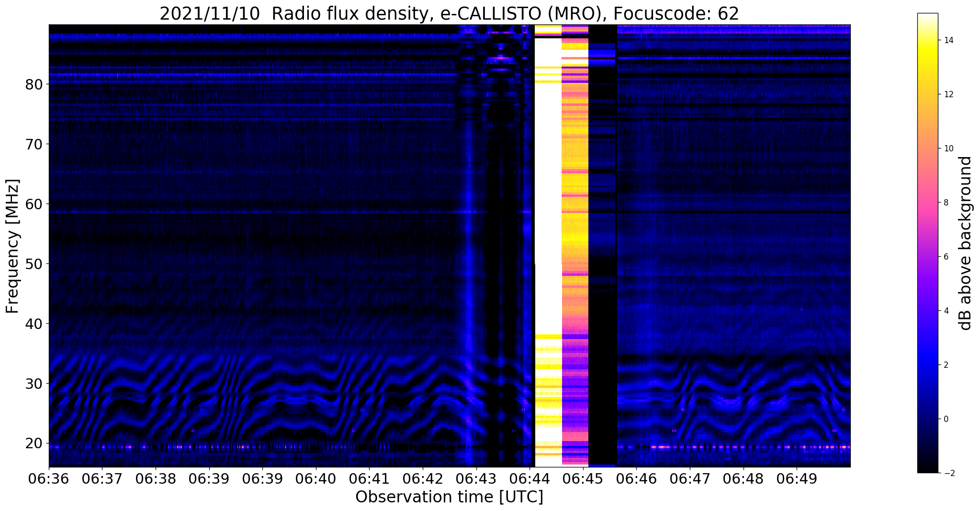Click the 'Frequency [MHz]' y-axis label

(13, 246)
